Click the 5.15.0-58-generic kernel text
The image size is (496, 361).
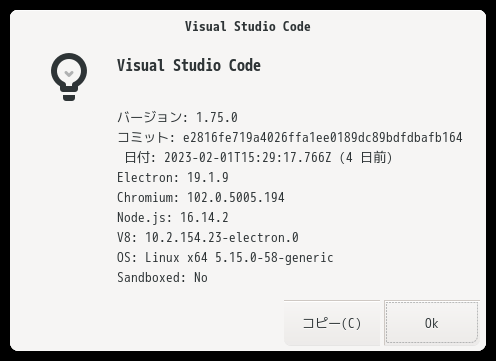[274, 257]
